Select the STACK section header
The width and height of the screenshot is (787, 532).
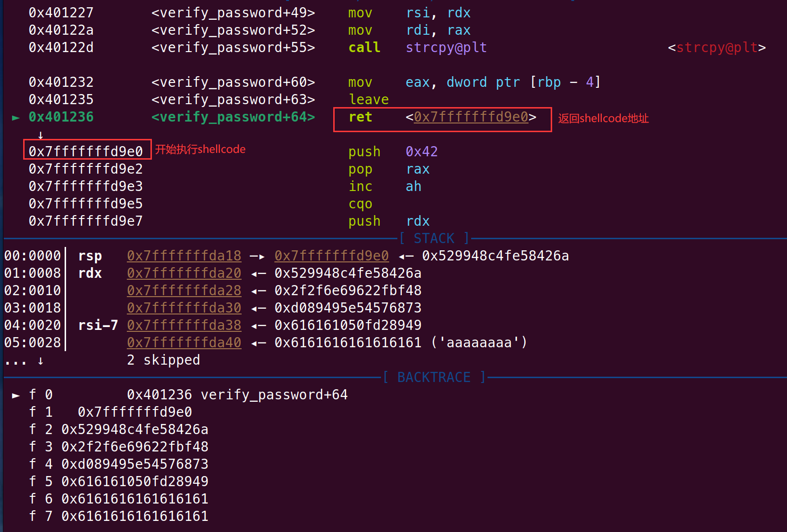[x=434, y=238]
